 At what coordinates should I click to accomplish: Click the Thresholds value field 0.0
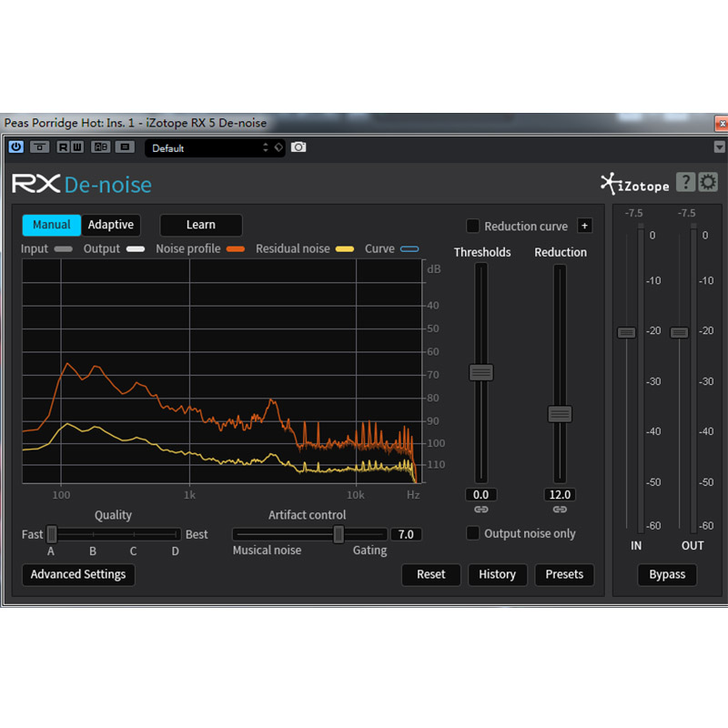coord(481,494)
